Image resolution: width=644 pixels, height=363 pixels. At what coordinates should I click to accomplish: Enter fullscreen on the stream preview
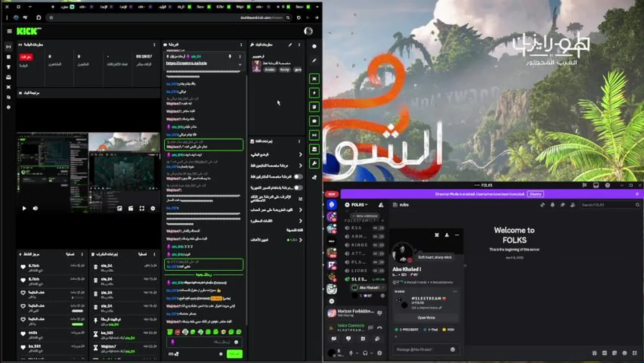(142, 208)
